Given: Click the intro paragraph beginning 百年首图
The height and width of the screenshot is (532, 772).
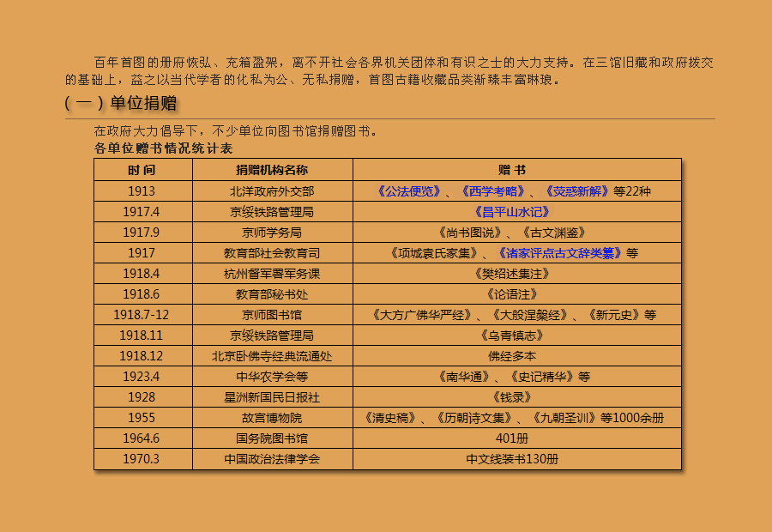Looking at the screenshot, I should (389, 71).
